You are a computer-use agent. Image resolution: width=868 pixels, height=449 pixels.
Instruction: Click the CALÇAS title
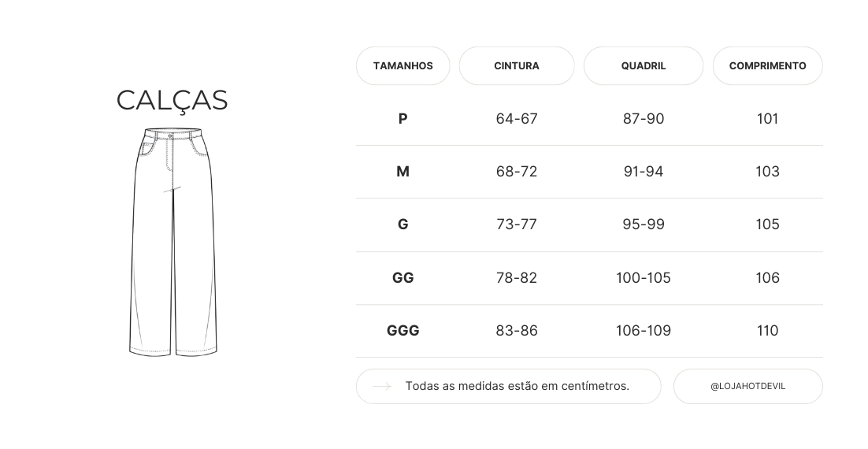coord(172,101)
